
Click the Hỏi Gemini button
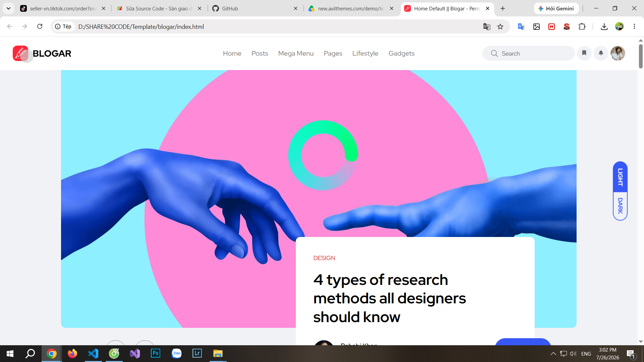click(x=556, y=9)
